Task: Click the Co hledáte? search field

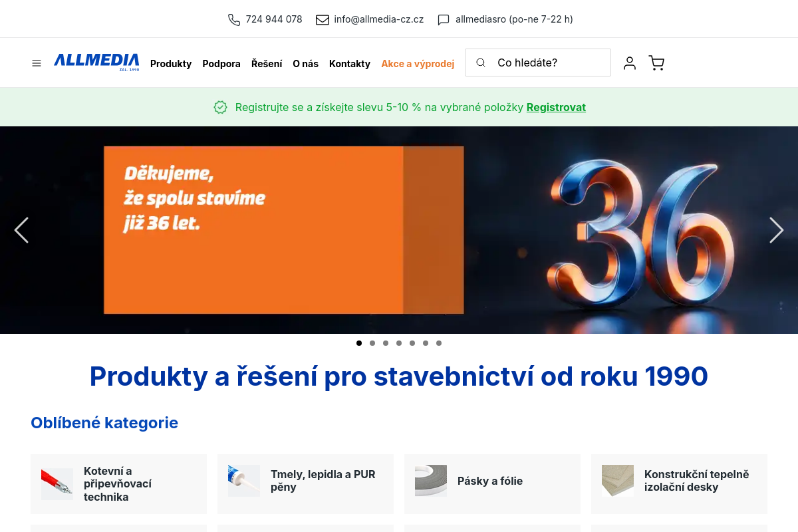Action: (538, 63)
